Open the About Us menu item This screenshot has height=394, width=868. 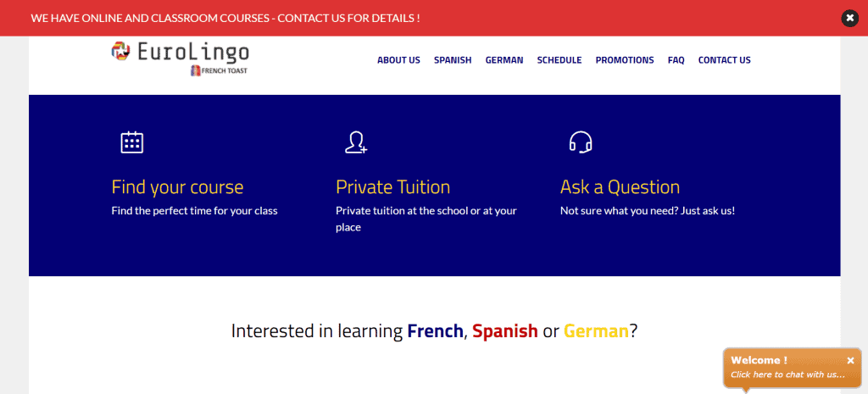pyautogui.click(x=398, y=60)
